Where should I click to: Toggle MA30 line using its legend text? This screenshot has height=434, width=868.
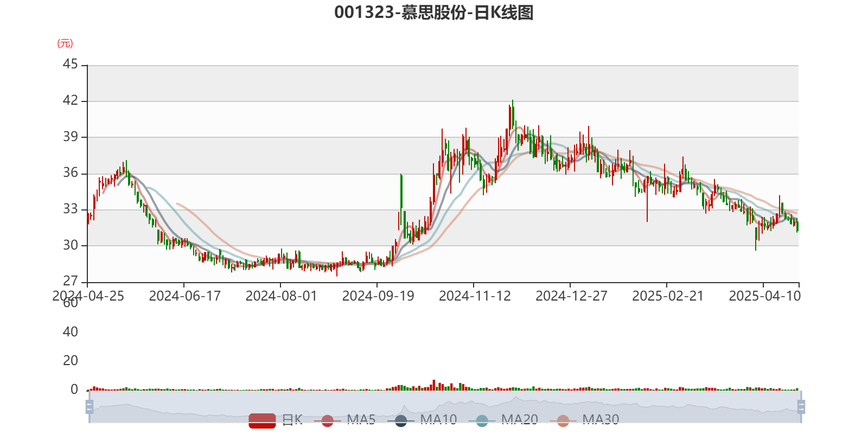tap(601, 419)
